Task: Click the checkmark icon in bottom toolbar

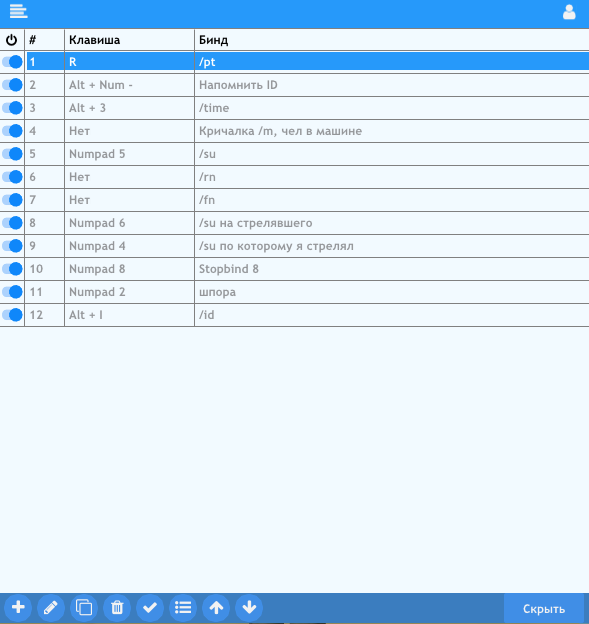Action: [x=150, y=607]
